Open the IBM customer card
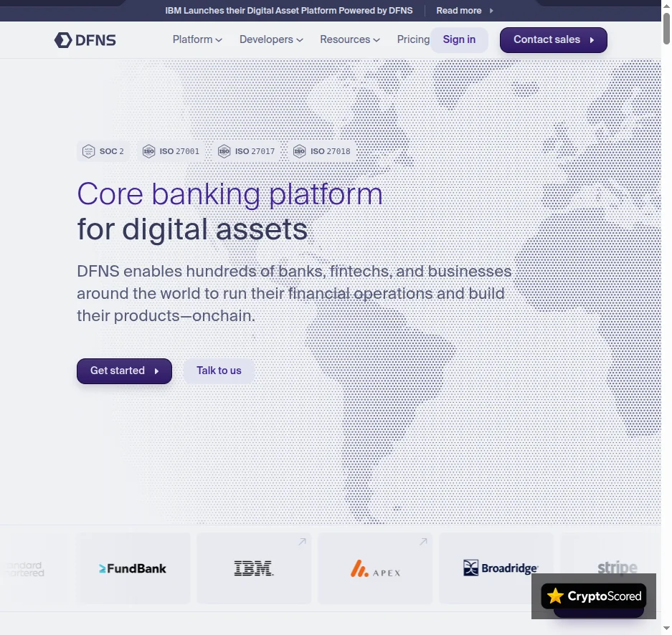Viewport: 672px width, 635px height. tap(254, 568)
